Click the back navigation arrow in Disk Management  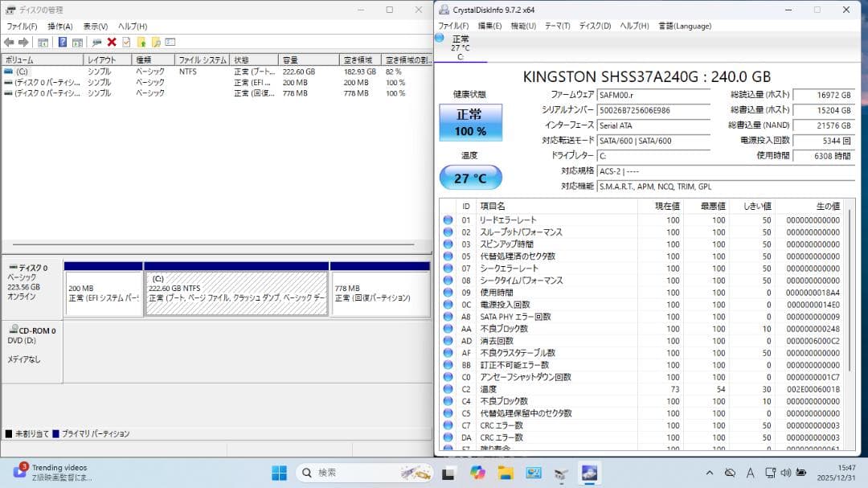pyautogui.click(x=10, y=41)
